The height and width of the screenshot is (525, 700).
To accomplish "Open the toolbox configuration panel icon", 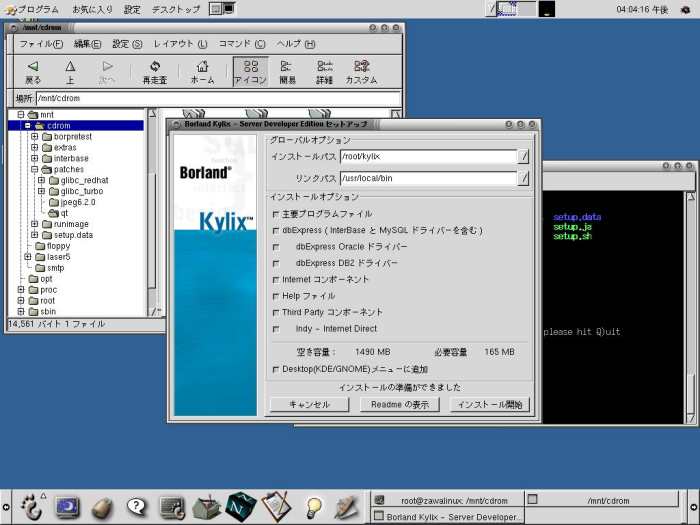I will 207,507.
